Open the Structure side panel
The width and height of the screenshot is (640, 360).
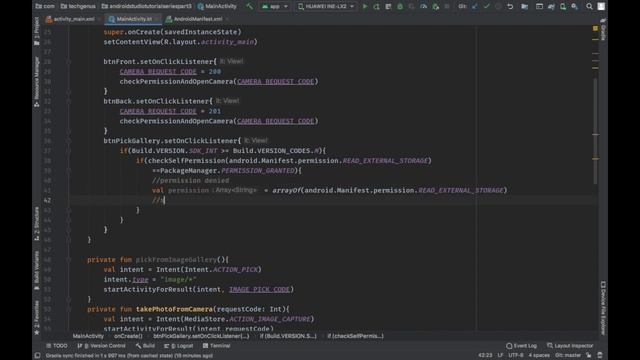point(37,224)
